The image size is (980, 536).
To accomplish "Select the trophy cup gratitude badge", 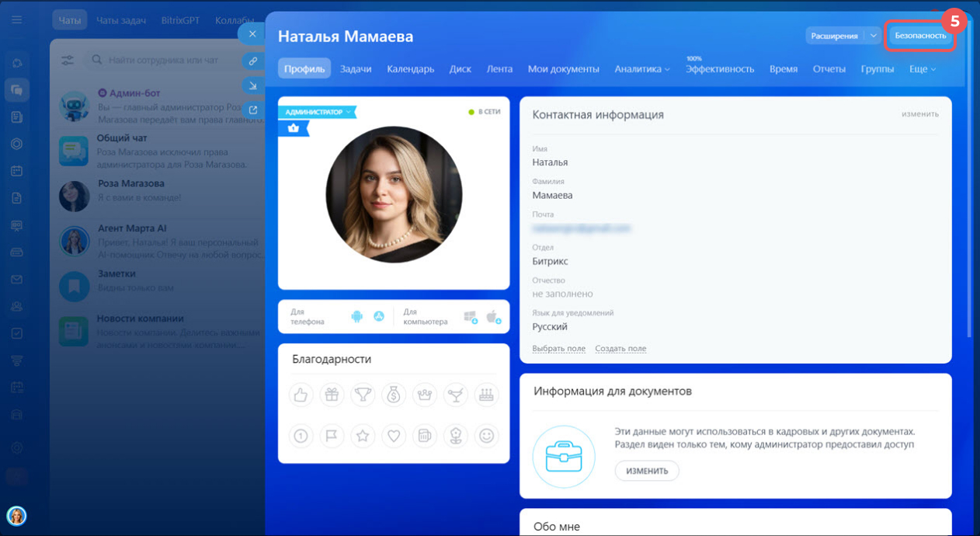I will 363,395.
